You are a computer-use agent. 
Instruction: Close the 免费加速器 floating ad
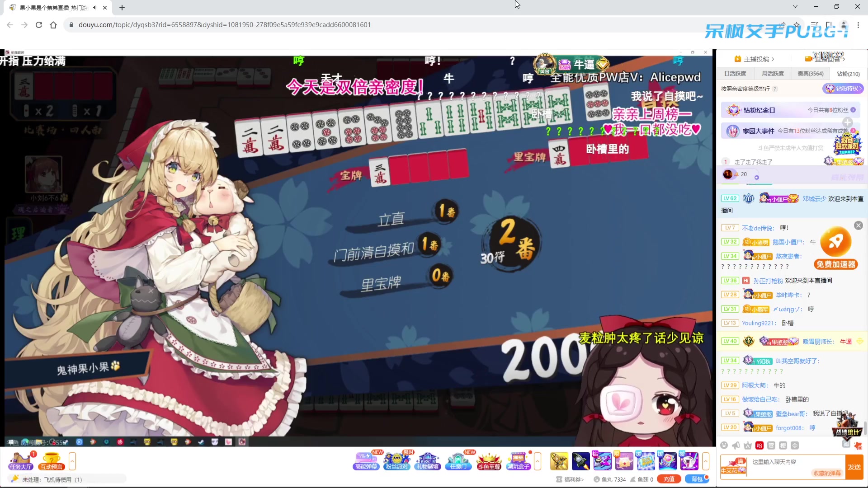(x=859, y=225)
